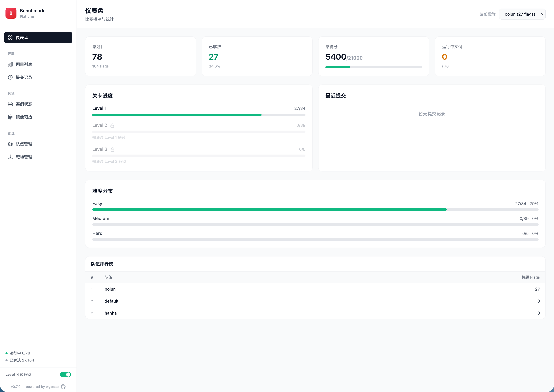Click the red Benchmark B logo
The height and width of the screenshot is (392, 554).
[11, 13]
